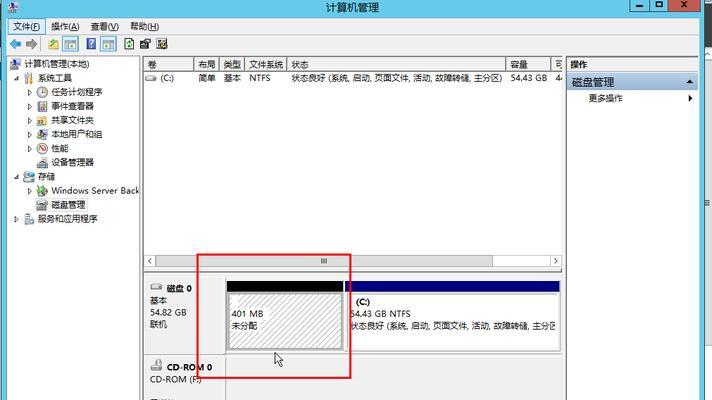Expand the 服务和应用程序 node
The height and width of the screenshot is (400, 712).
pos(16,219)
